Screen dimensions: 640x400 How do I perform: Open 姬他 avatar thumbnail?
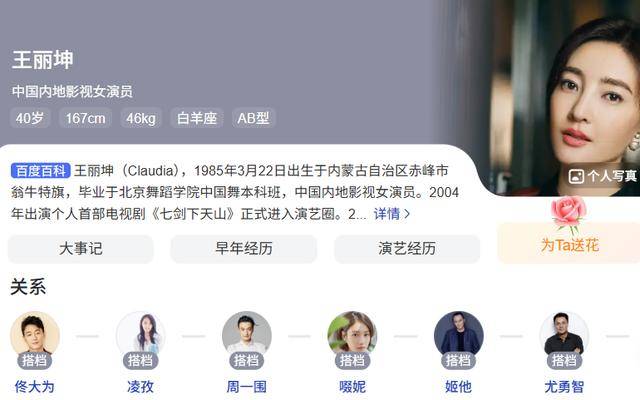pyautogui.click(x=458, y=335)
